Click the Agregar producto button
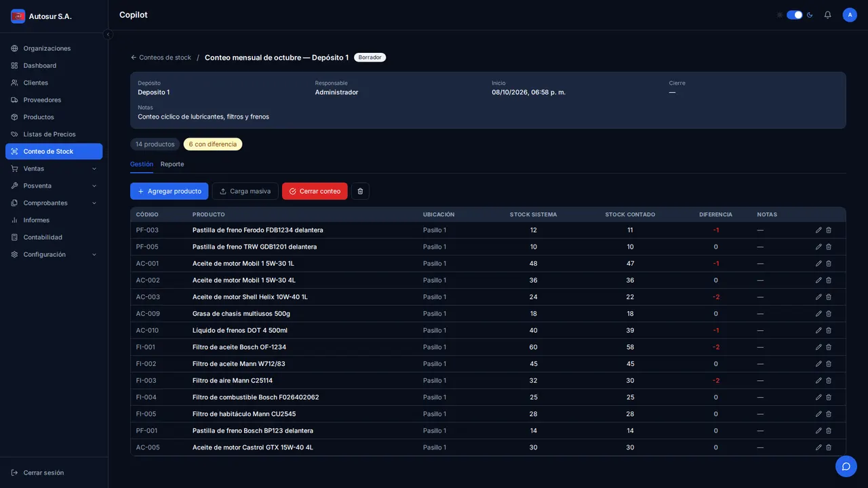This screenshot has height=488, width=868. pos(169,191)
